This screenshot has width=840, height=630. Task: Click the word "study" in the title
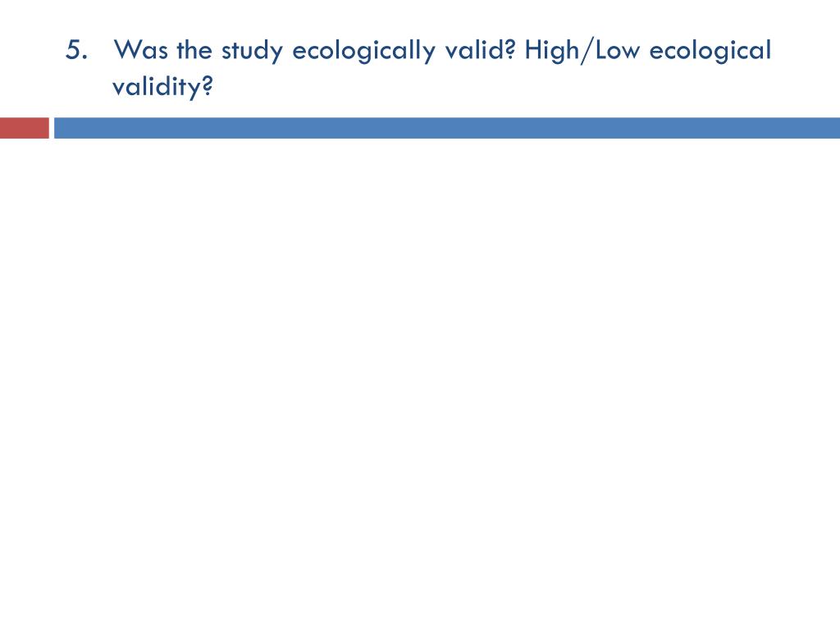coord(252,52)
